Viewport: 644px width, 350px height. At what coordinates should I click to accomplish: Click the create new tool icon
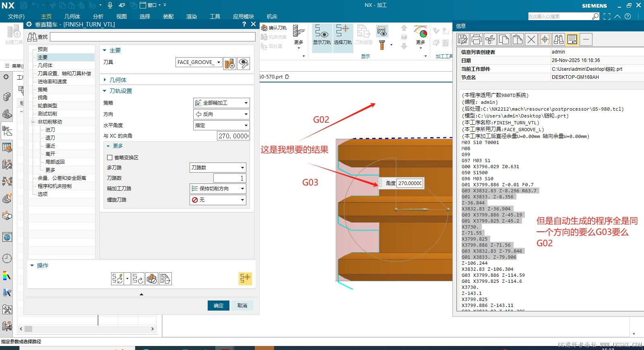click(230, 63)
